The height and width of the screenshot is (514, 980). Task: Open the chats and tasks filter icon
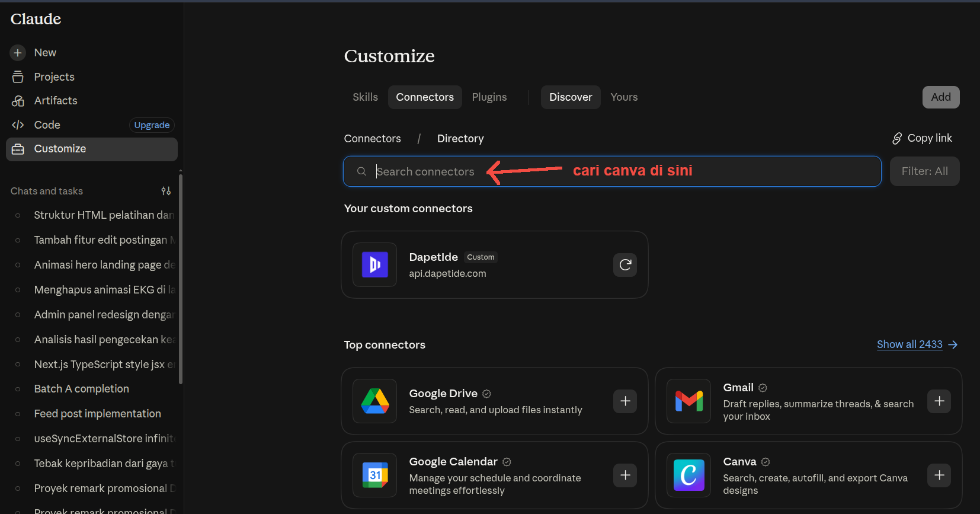click(x=166, y=191)
